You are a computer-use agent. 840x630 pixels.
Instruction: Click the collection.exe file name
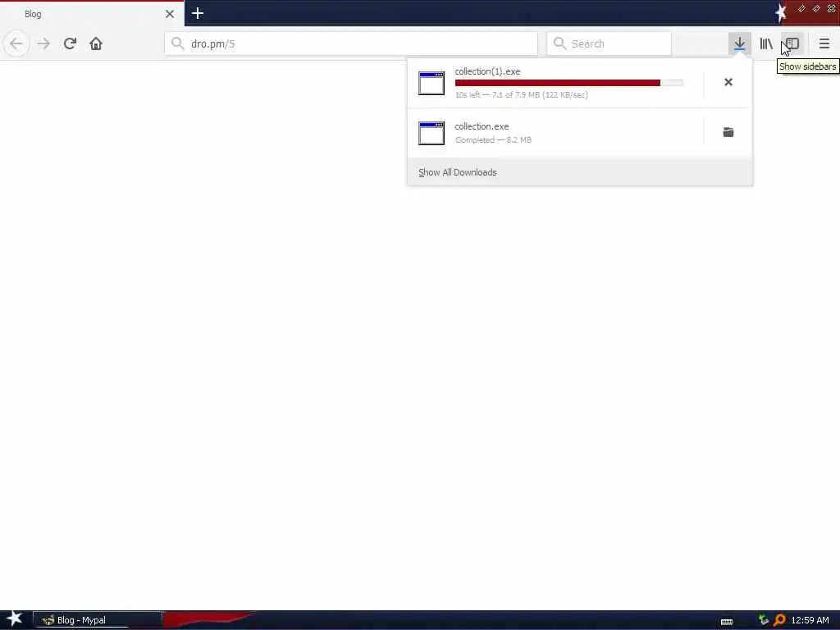click(482, 126)
